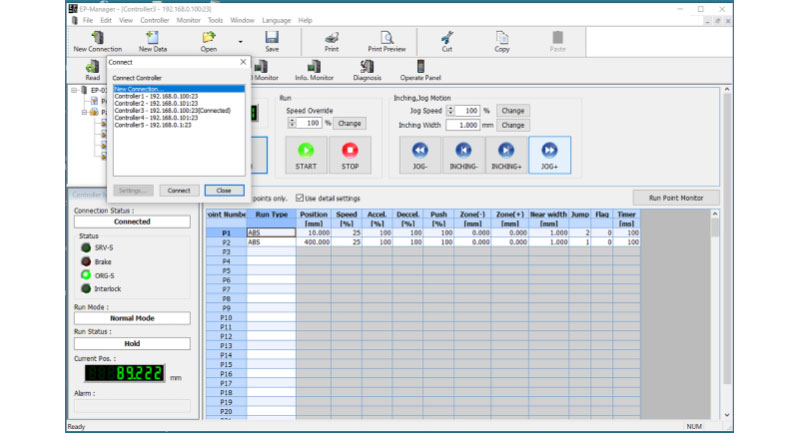
Task: Open the Help menu
Action: 305,20
